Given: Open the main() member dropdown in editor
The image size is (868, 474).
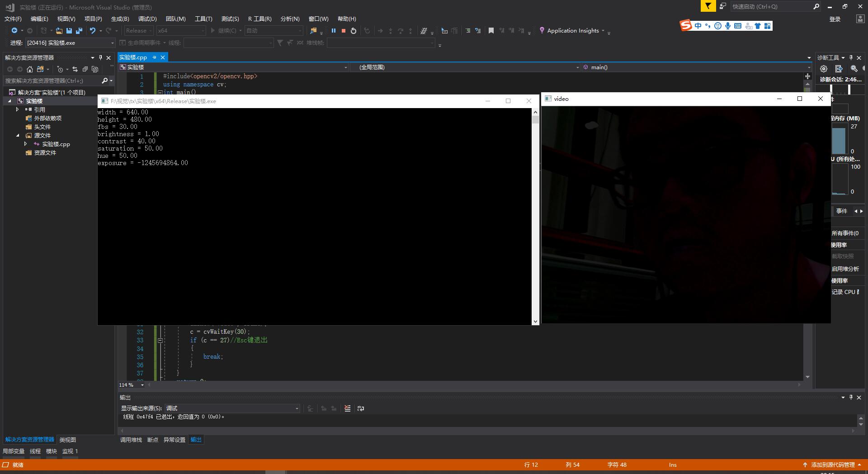Looking at the screenshot, I should tap(696, 67).
